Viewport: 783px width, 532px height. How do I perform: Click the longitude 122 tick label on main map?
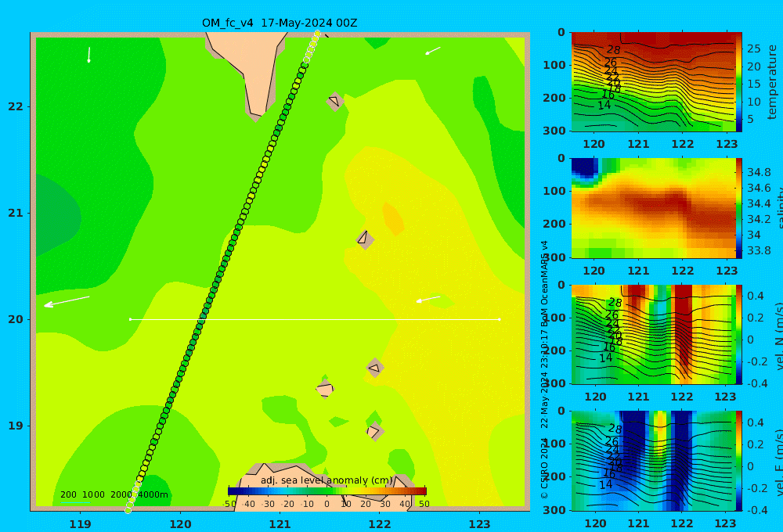380,524
